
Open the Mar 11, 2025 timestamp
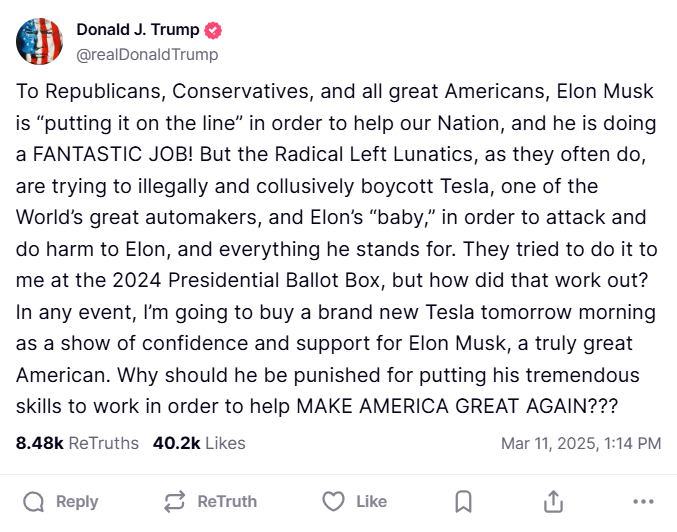click(x=580, y=442)
